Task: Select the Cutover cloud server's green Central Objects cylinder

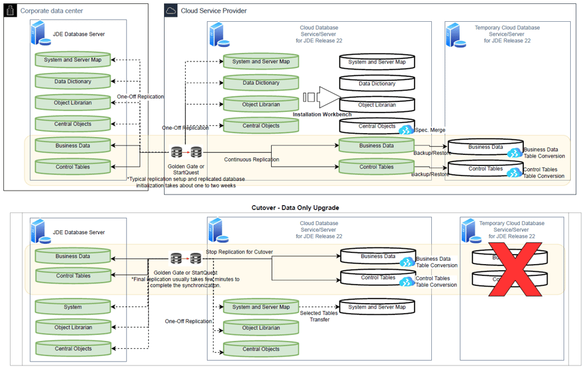Action: pos(261,349)
